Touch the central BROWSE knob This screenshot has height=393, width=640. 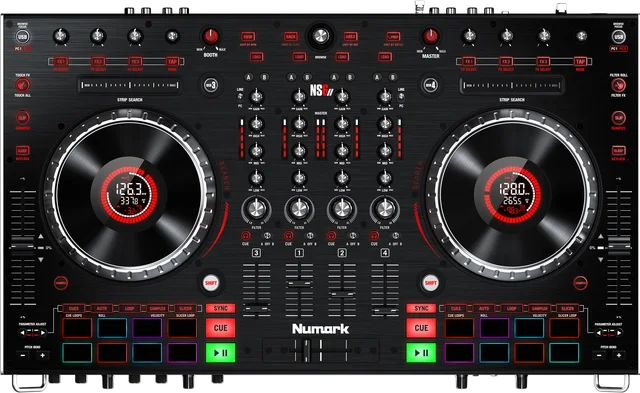[x=320, y=36]
